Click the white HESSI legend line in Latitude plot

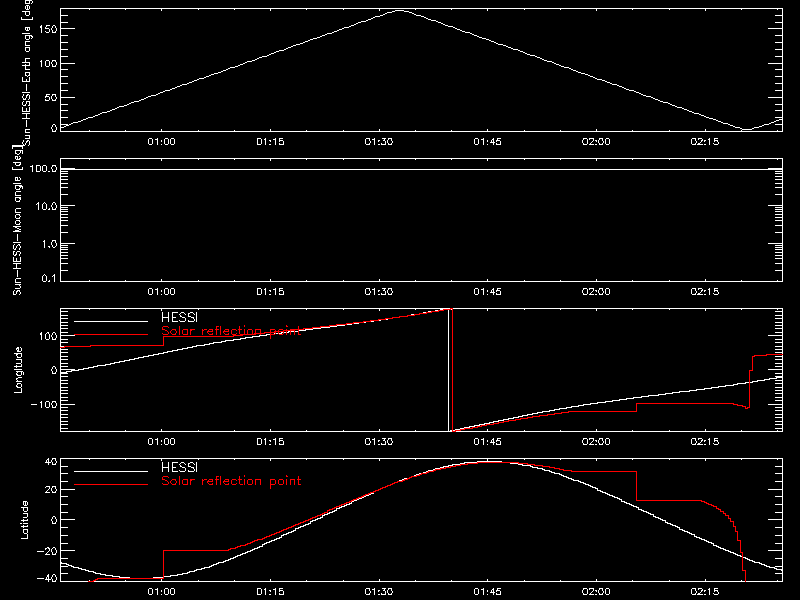111,471
